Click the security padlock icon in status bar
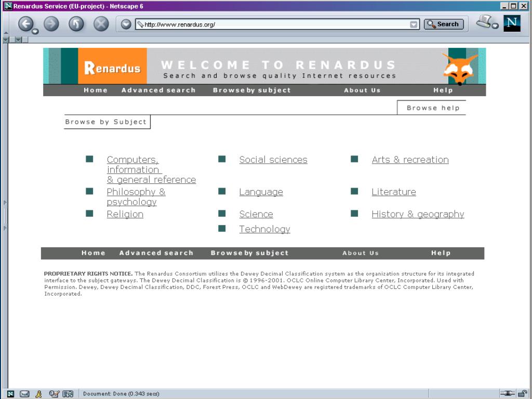The height and width of the screenshot is (399, 532). (x=523, y=393)
